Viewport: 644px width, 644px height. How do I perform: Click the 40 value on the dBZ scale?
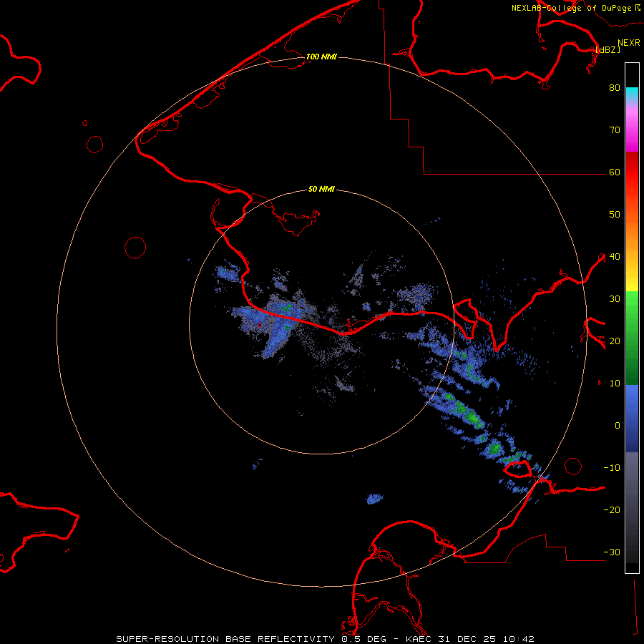tap(615, 257)
